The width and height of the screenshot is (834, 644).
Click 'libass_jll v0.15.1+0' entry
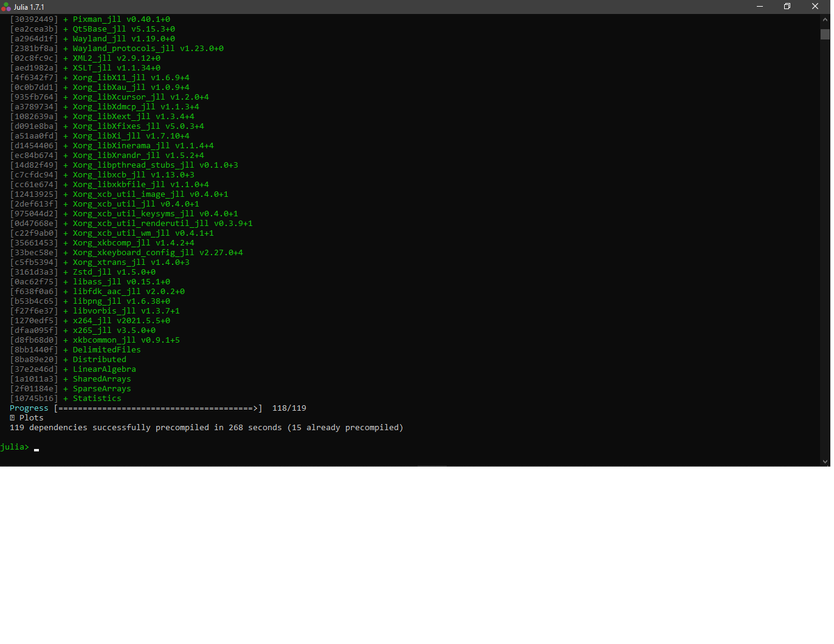point(122,282)
